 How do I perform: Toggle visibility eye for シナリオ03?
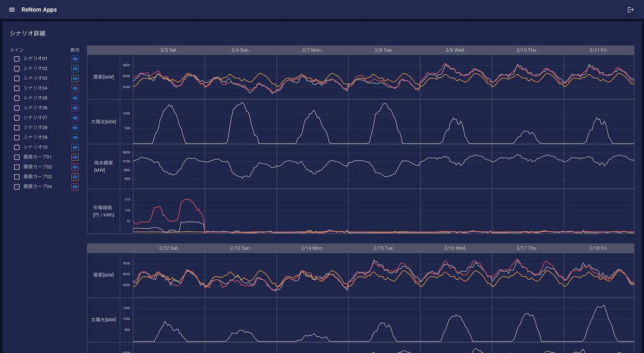[x=75, y=79]
